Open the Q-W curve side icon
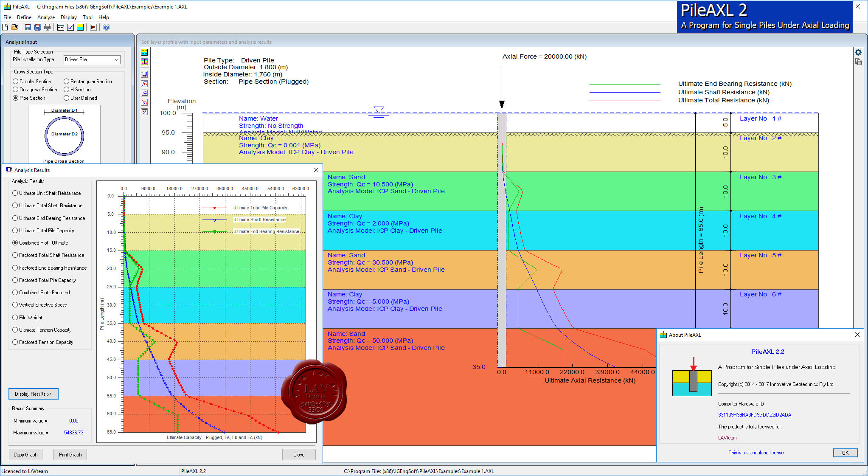Image resolution: width=868 pixels, height=476 pixels. click(x=144, y=93)
